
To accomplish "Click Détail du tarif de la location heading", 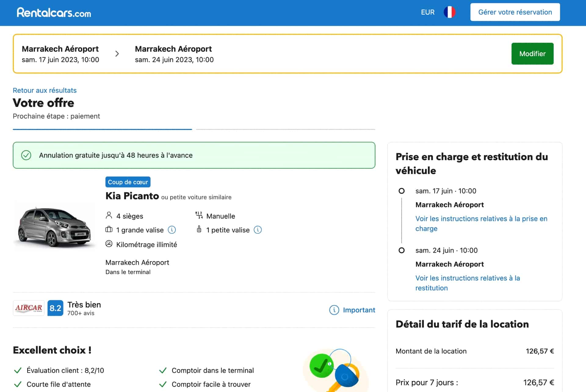I will pyautogui.click(x=462, y=324).
